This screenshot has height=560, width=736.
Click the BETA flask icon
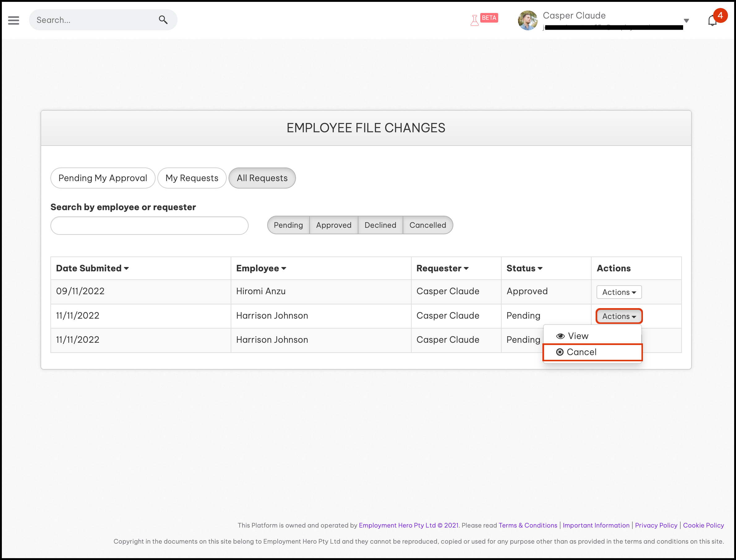pos(475,20)
